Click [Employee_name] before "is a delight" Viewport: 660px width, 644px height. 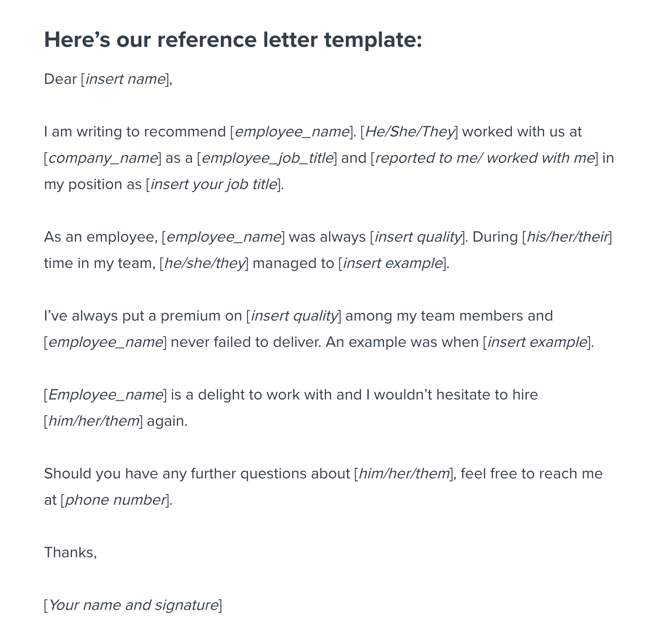point(105,395)
